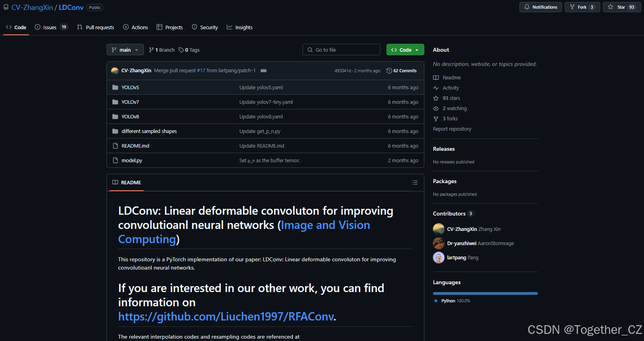The height and width of the screenshot is (341, 644).
Task: Open Update yolov7-tiny.yaml commit message
Action: coord(266,102)
